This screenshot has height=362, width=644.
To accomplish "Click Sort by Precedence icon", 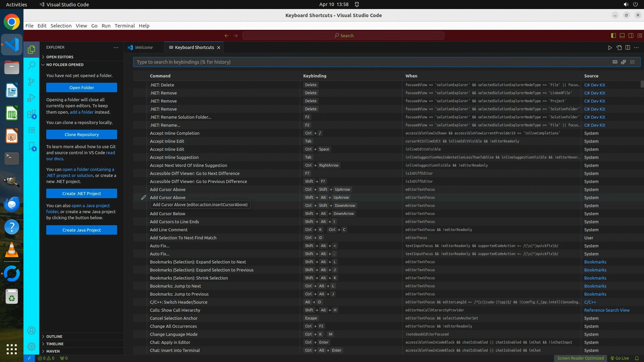I will point(624,62).
